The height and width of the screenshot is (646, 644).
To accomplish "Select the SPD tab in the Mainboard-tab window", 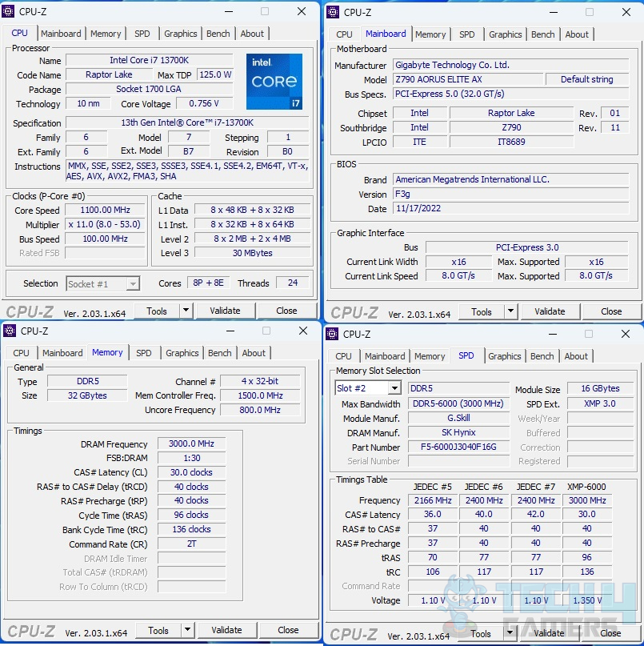I will (467, 34).
